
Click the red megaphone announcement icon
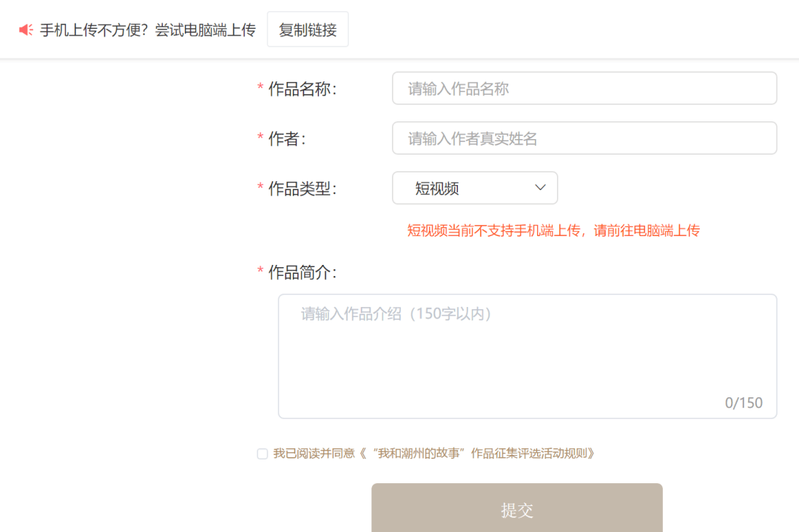[x=26, y=30]
